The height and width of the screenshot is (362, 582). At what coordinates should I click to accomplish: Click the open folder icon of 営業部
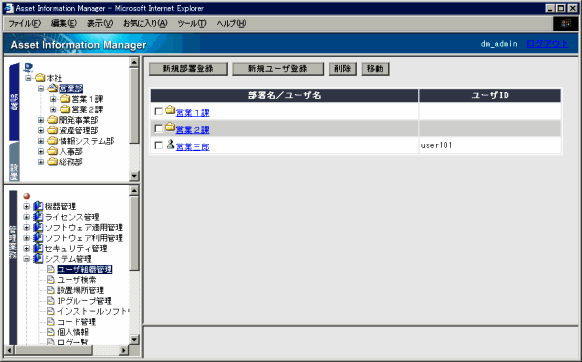pos(53,88)
